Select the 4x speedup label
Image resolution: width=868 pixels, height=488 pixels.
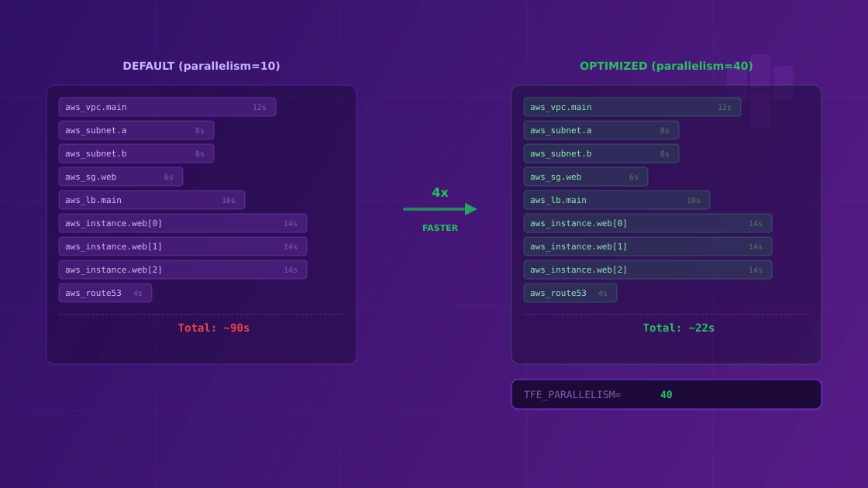coord(439,193)
